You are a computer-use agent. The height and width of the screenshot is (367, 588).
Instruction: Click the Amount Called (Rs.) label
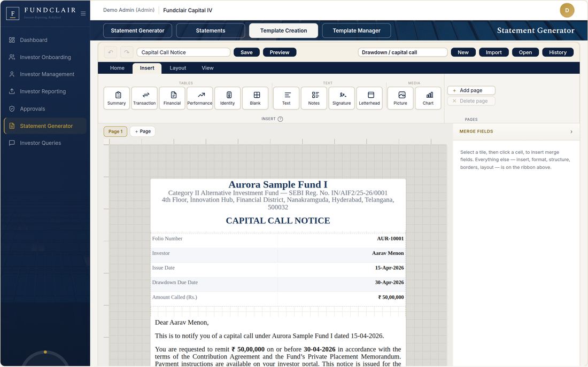click(x=174, y=297)
